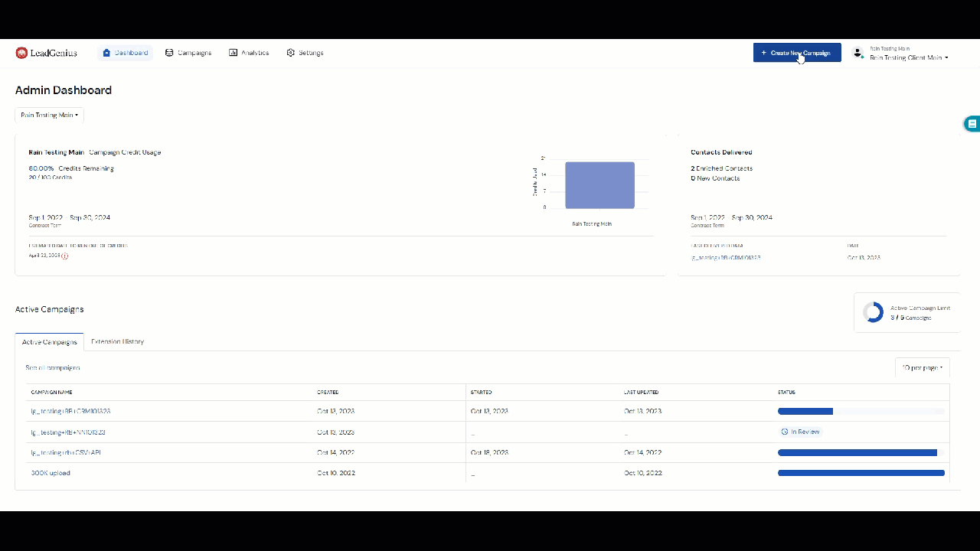Click the Campaigns database icon
The width and height of the screenshot is (980, 551).
(x=169, y=53)
